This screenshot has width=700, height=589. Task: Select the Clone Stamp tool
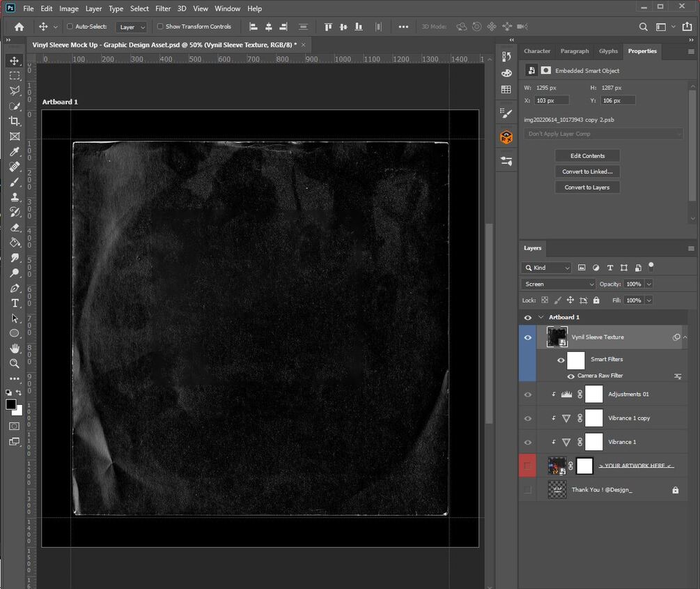(15, 197)
